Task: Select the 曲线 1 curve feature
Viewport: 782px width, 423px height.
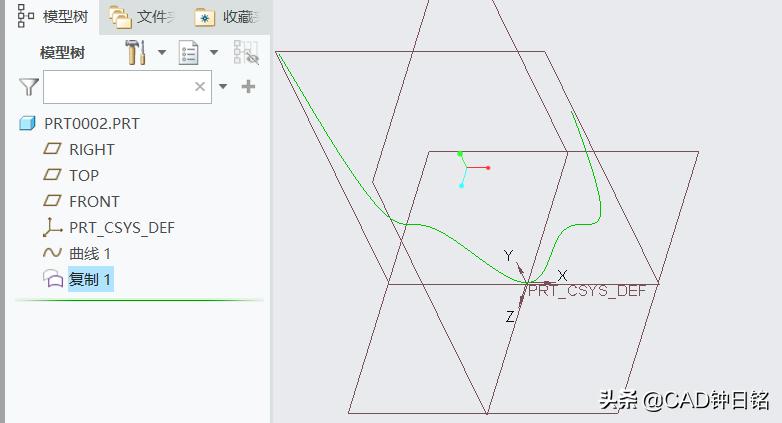Action: [x=89, y=253]
